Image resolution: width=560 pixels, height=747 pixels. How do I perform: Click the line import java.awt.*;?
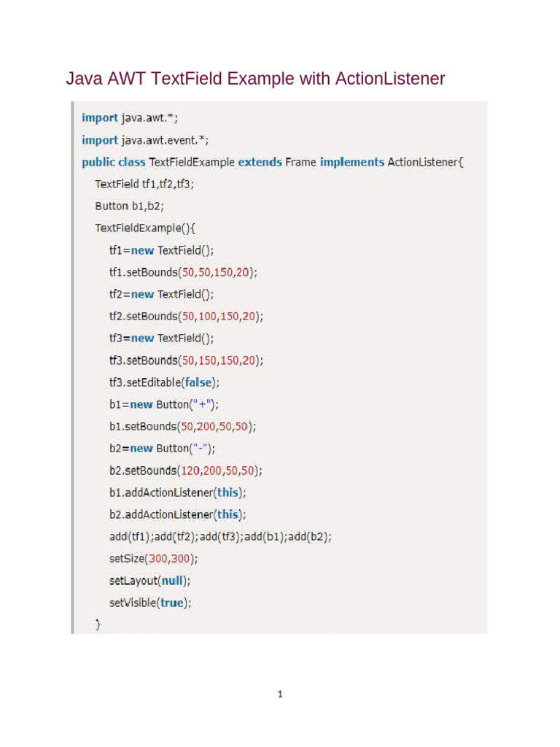(130, 118)
